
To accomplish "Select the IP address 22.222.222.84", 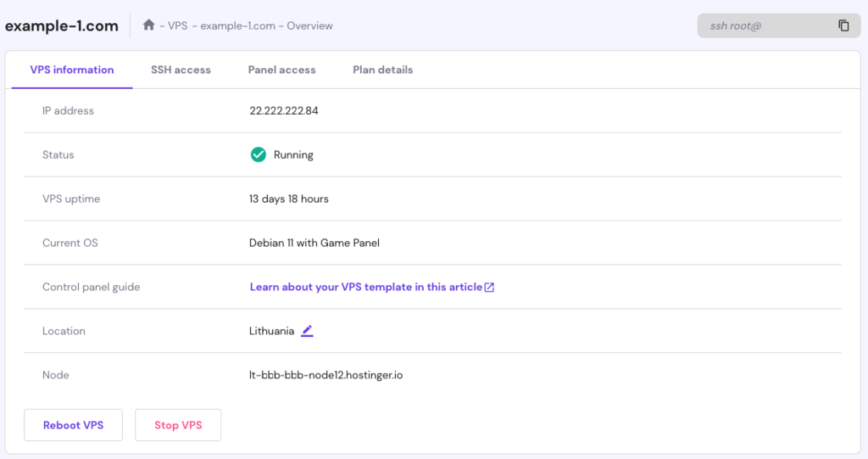I will coord(284,111).
